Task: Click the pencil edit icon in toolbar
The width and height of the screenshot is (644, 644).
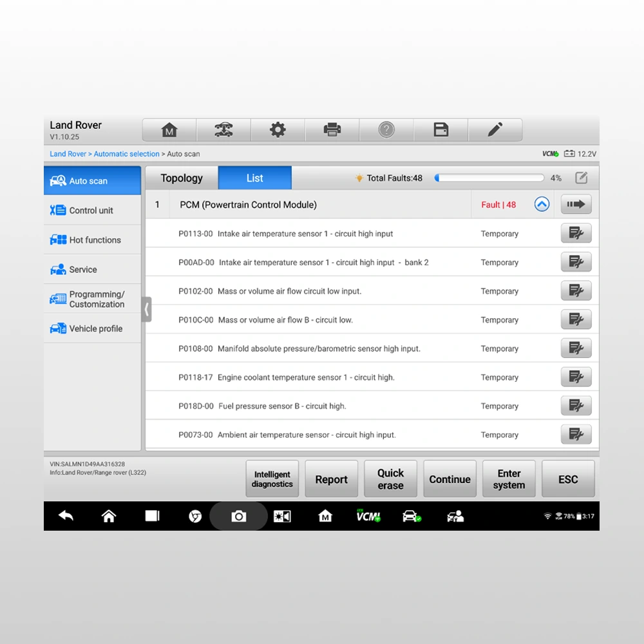Action: (495, 130)
